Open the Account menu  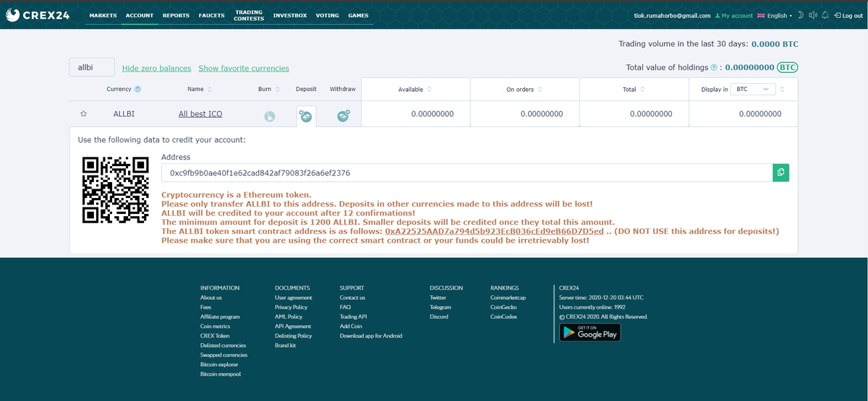(x=140, y=15)
